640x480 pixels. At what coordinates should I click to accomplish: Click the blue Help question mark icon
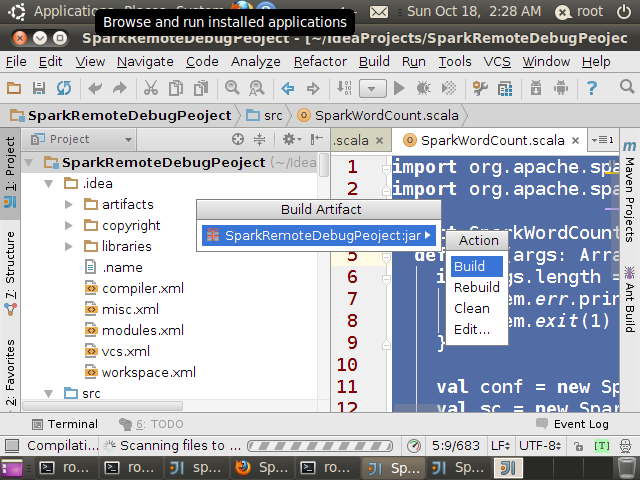(592, 88)
